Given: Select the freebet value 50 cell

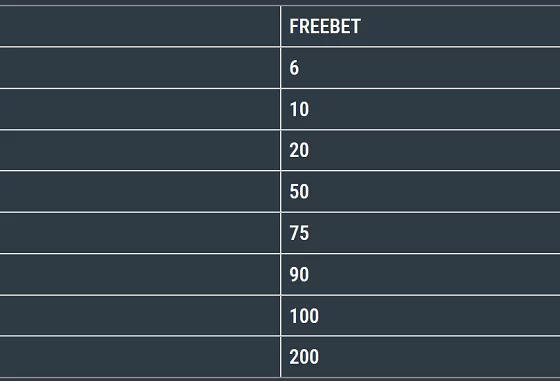Looking at the screenshot, I should [420, 192].
